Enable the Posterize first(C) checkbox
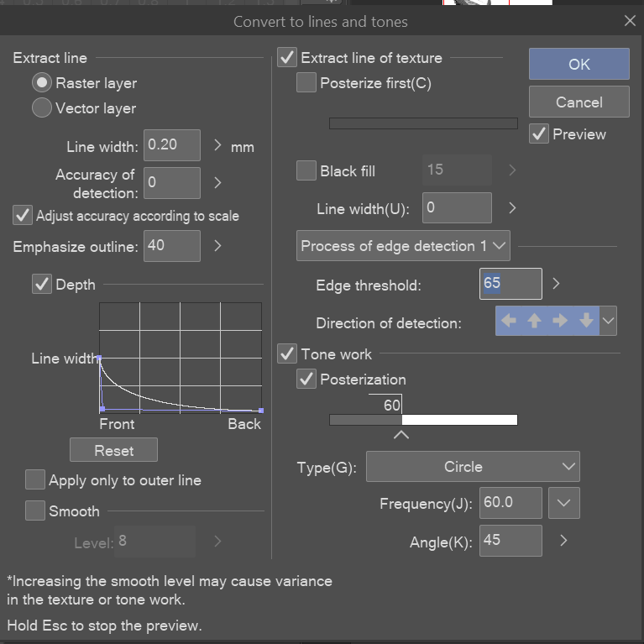This screenshot has width=644, height=644. tap(307, 83)
